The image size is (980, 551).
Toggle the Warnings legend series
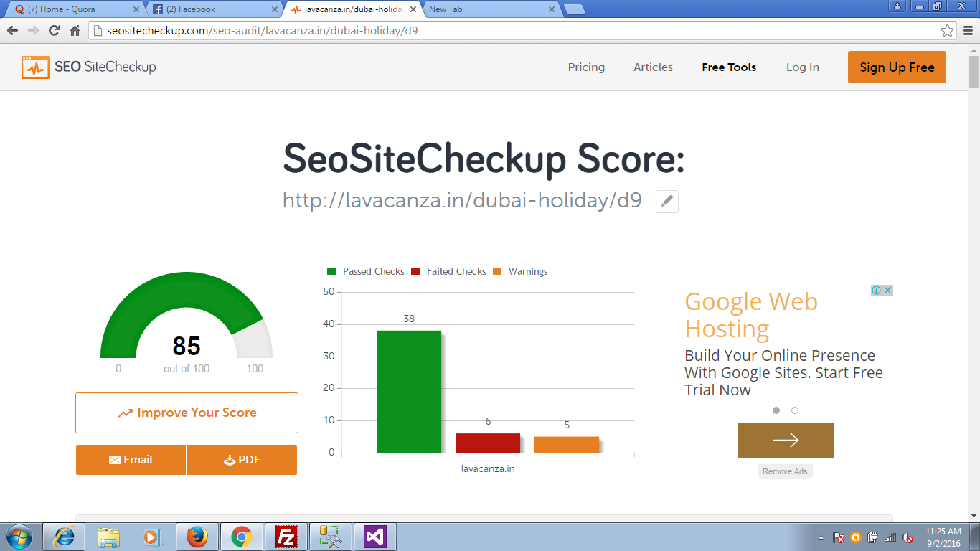520,271
